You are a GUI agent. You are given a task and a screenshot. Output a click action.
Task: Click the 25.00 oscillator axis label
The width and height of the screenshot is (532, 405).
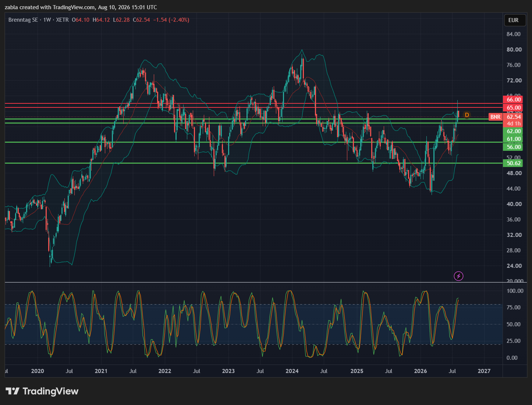[514, 341]
